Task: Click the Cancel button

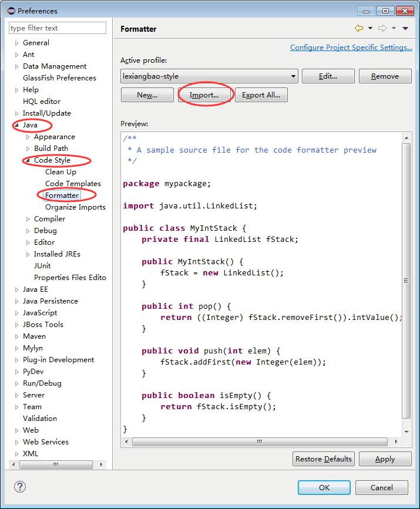Action: (x=382, y=488)
